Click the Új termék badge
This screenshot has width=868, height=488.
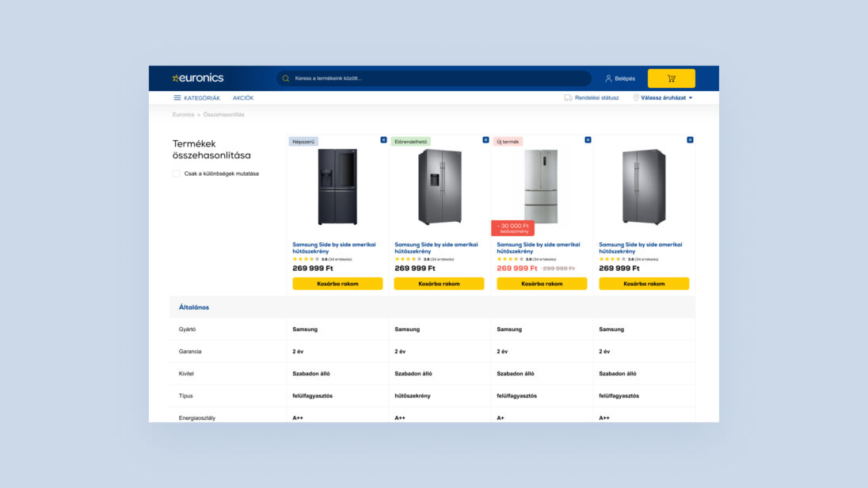(508, 142)
